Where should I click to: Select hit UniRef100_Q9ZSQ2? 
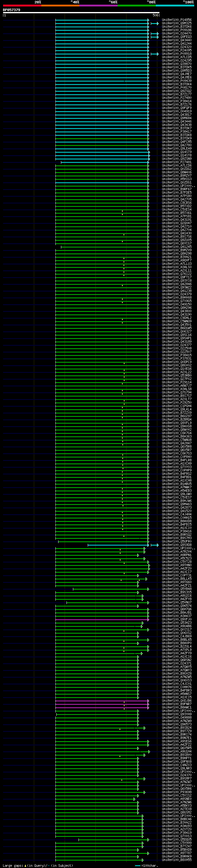(x=176, y=91)
